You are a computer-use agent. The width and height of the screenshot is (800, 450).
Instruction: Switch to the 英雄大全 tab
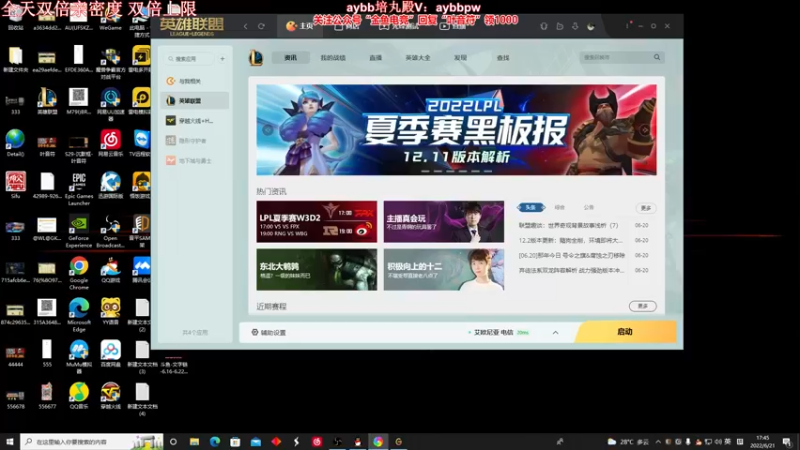418,58
